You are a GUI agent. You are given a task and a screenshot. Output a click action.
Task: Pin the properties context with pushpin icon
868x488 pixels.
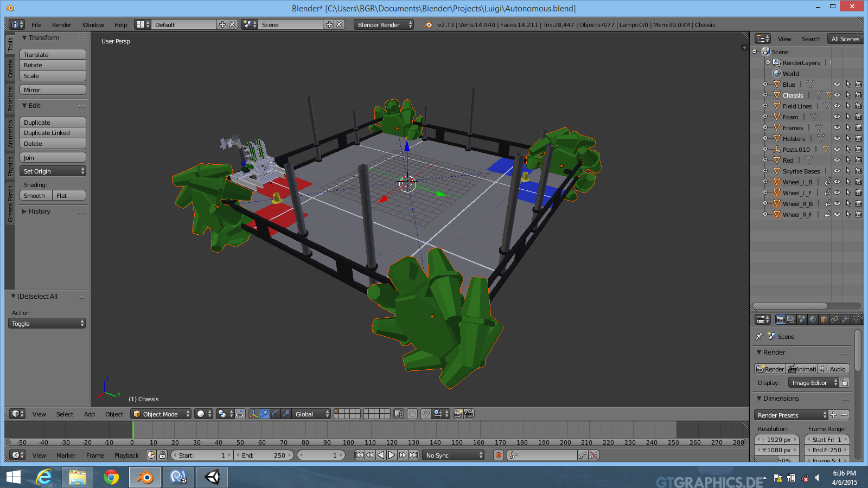click(759, 336)
